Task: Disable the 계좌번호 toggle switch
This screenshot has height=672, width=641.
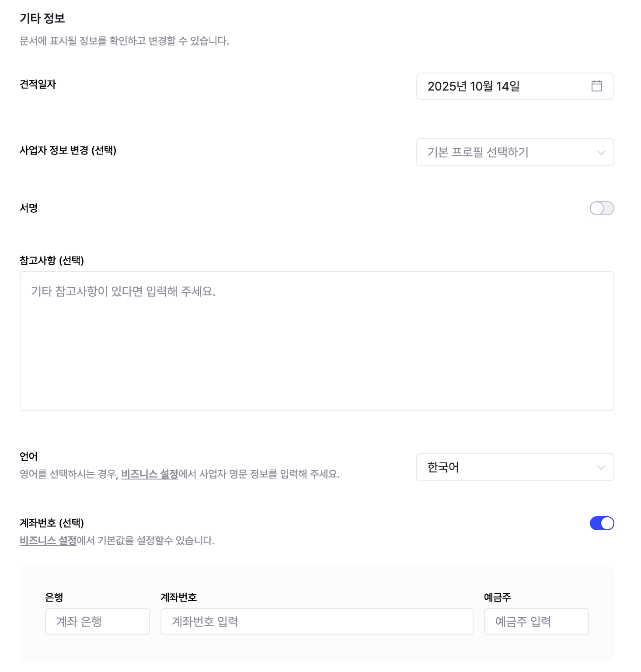Action: [602, 523]
